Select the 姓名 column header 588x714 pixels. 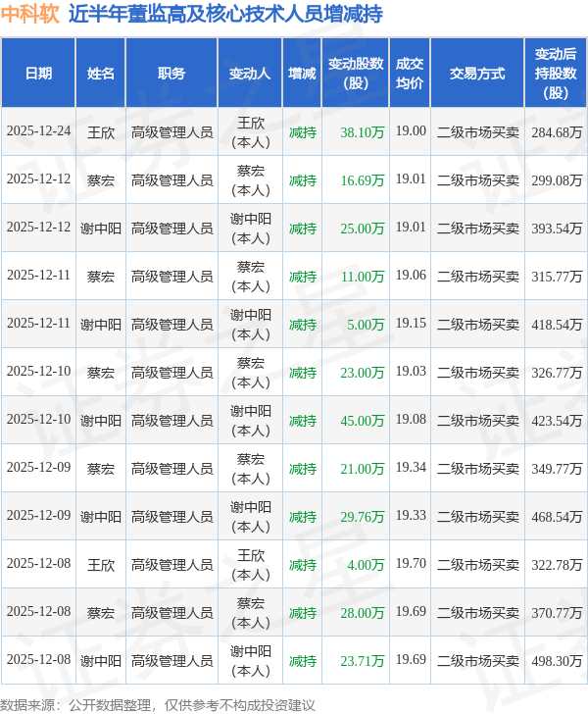pos(101,73)
